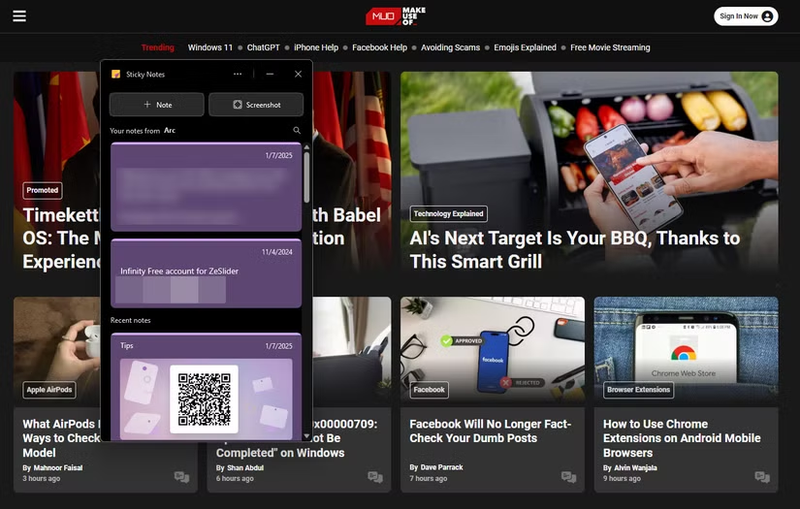
Task: Click the Screenshot button in Sticky Notes
Action: (x=257, y=104)
